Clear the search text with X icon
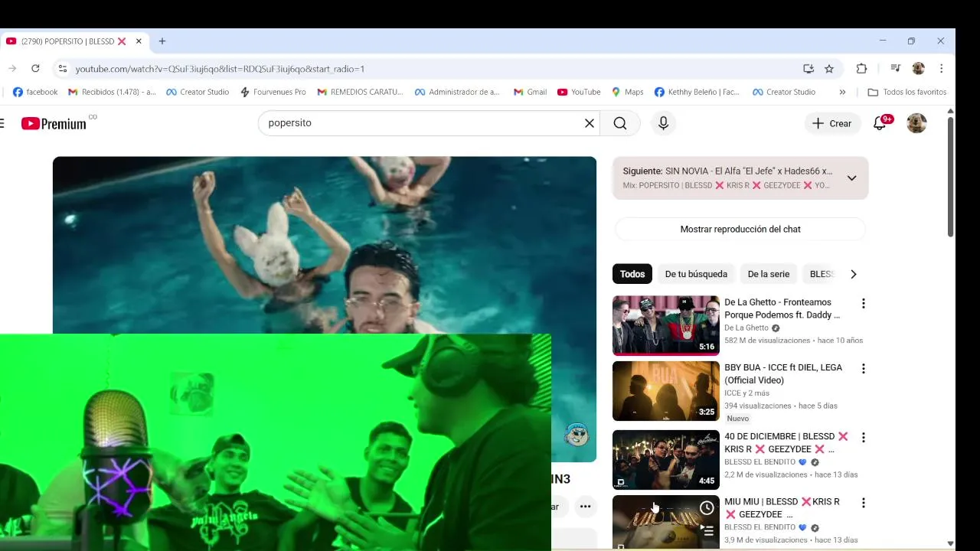The image size is (980, 551). coord(590,123)
